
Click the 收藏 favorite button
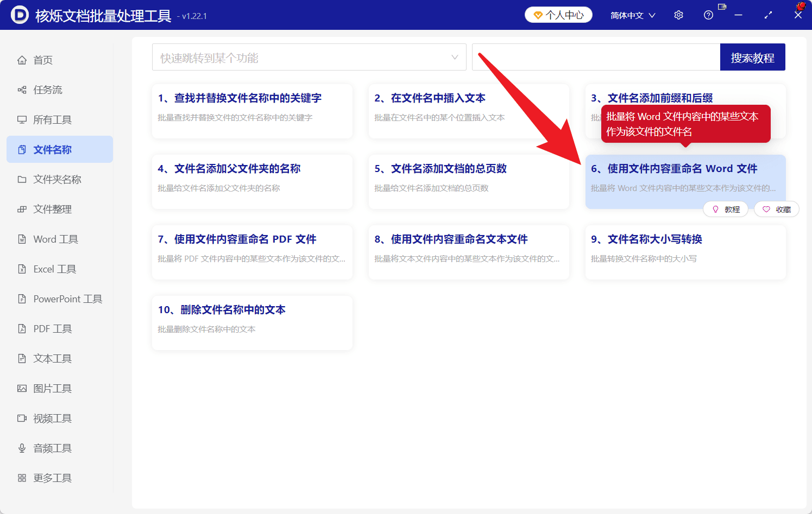tap(777, 209)
